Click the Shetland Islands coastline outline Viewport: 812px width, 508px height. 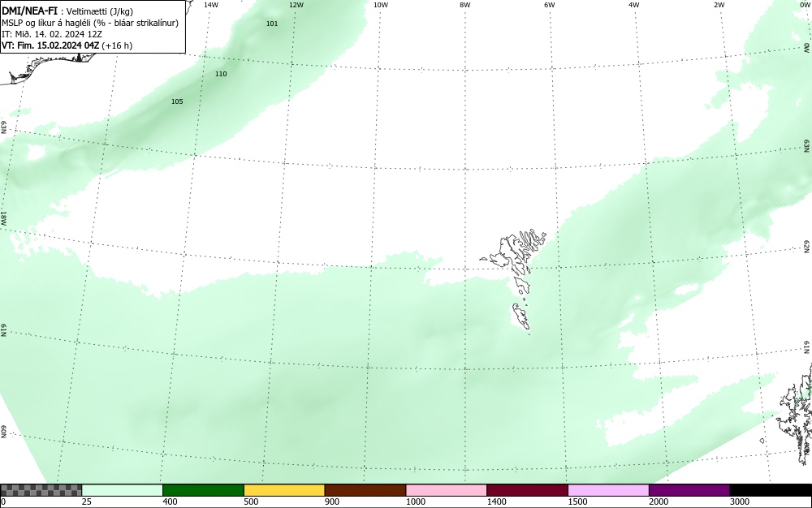pos(796,414)
